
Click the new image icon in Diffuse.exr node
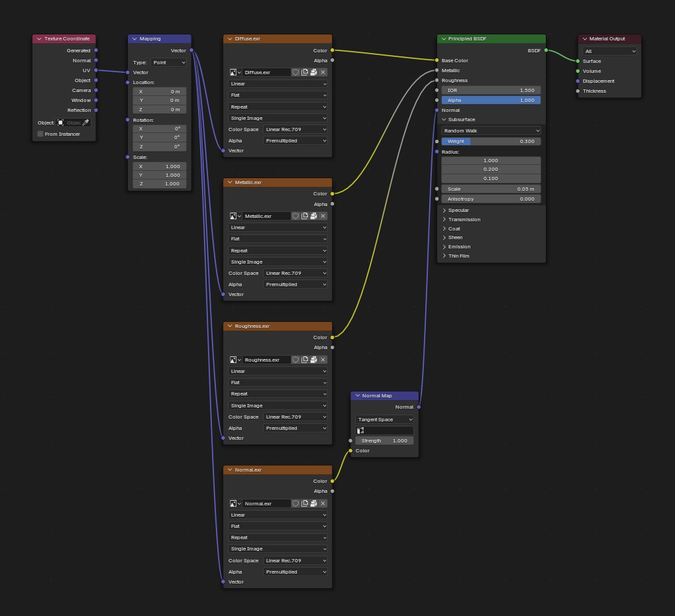click(x=305, y=72)
